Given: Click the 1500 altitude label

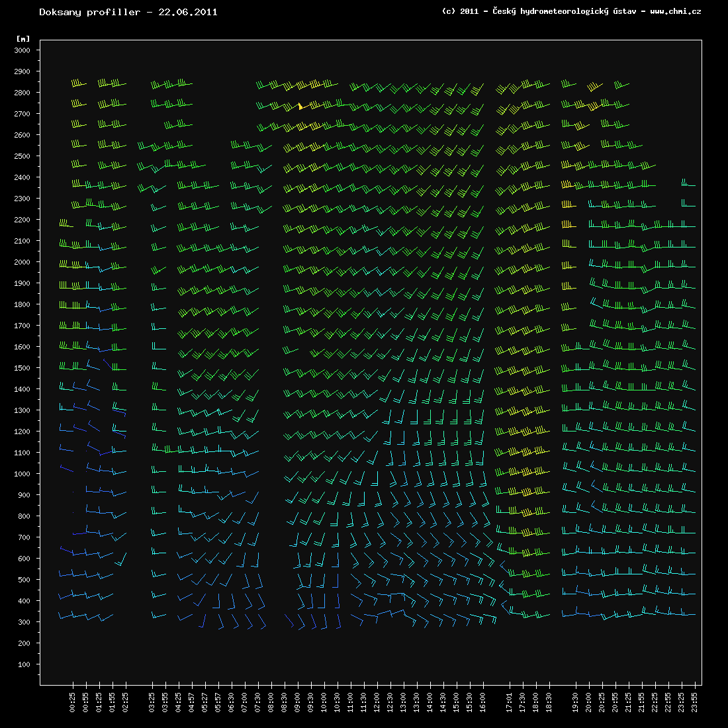Looking at the screenshot, I should [23, 368].
